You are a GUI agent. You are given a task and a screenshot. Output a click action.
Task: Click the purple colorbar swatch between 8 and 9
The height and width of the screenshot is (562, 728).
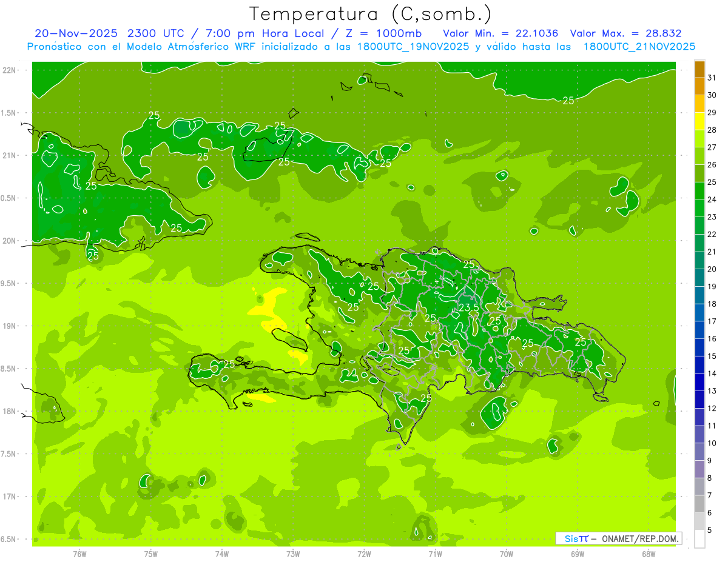pyautogui.click(x=699, y=469)
